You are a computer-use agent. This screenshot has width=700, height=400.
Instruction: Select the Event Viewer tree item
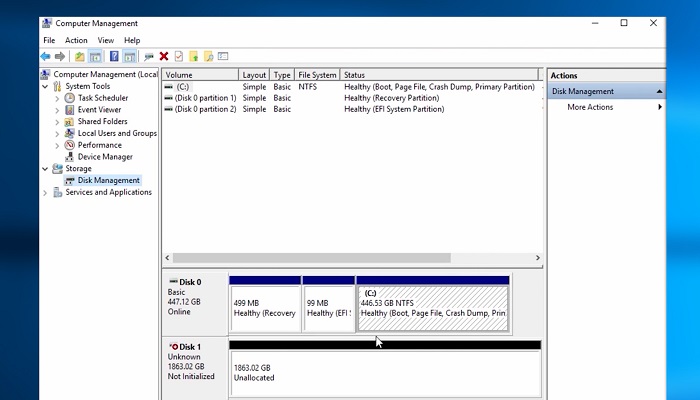(99, 110)
